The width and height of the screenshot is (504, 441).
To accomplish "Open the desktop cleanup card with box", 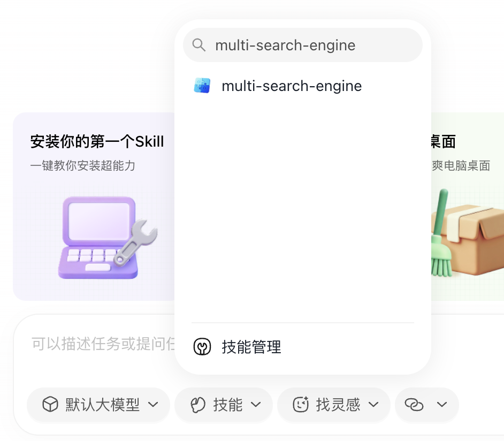I will pyautogui.click(x=468, y=207).
